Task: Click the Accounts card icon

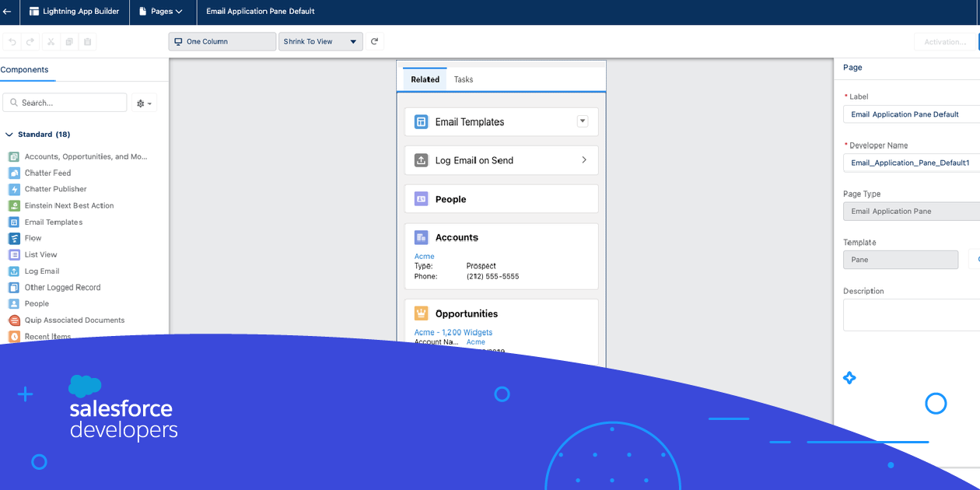Action: [x=421, y=237]
